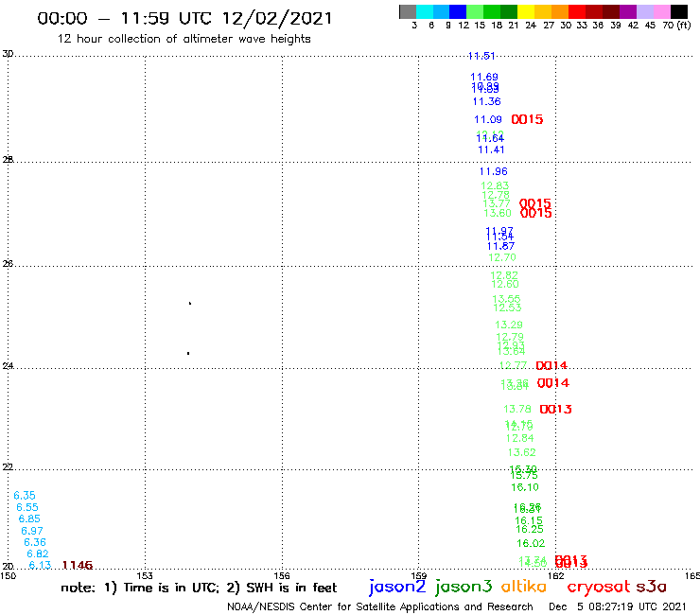Screen dimensions: 700x615
Task: Select the reading 11.96
Action: coord(493,171)
